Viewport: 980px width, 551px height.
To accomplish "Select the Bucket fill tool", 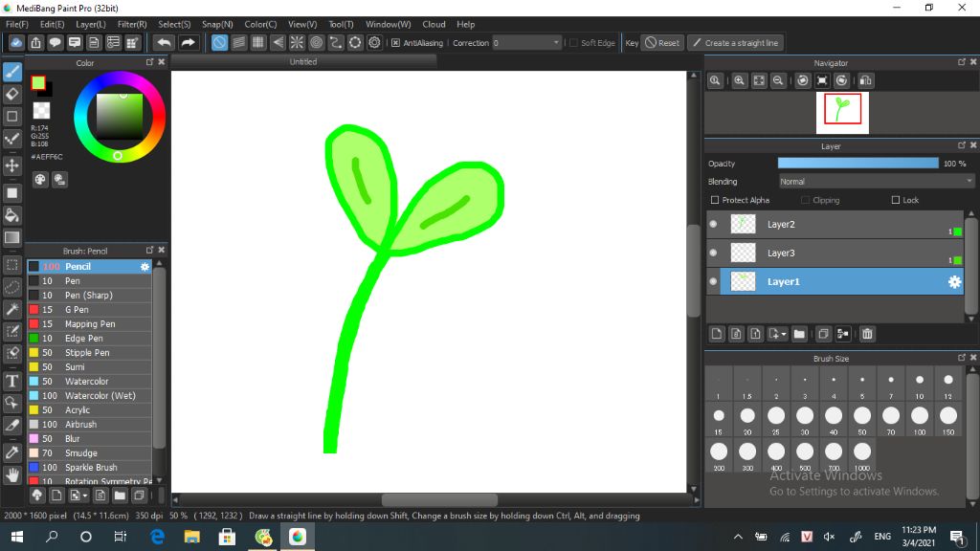I will pos(11,215).
